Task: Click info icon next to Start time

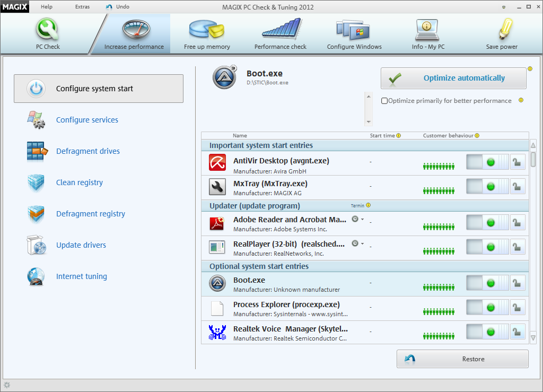Action: (399, 135)
